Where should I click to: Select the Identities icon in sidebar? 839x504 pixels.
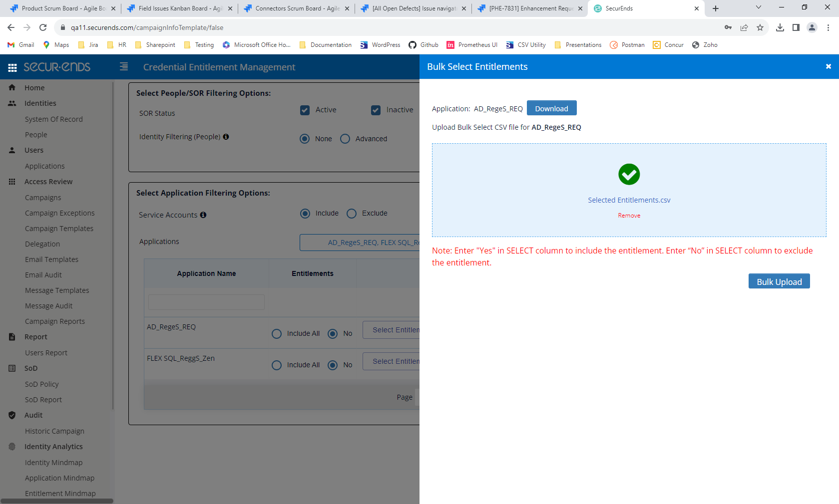(12, 103)
